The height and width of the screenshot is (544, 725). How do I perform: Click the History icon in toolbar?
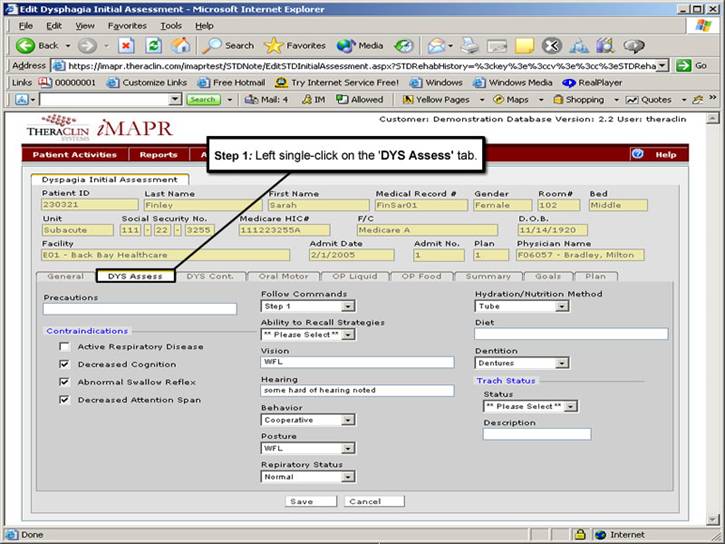click(x=404, y=45)
